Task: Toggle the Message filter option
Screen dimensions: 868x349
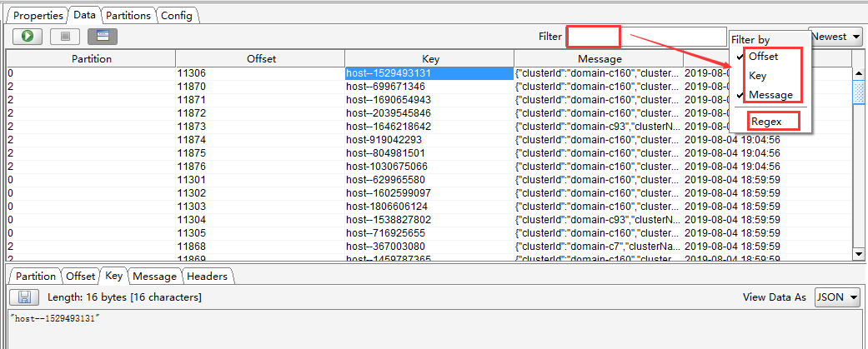Action: 770,95
